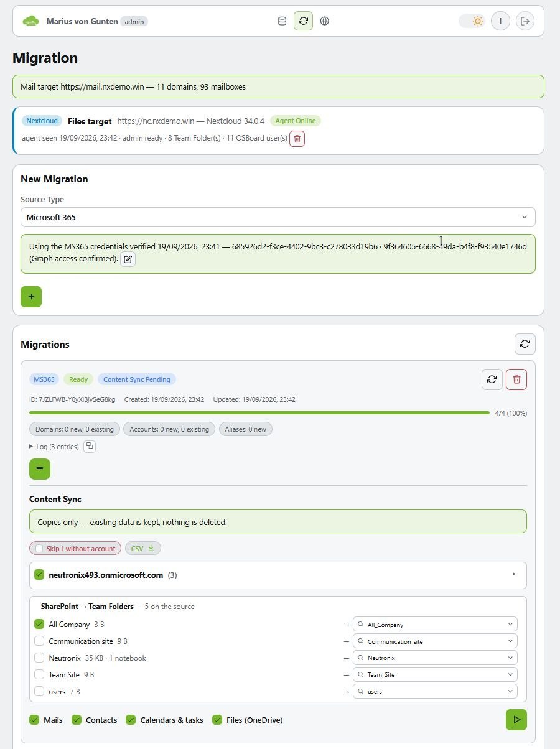This screenshot has width=560, height=749.
Task: Uncheck the Contacts option
Action: (x=77, y=720)
